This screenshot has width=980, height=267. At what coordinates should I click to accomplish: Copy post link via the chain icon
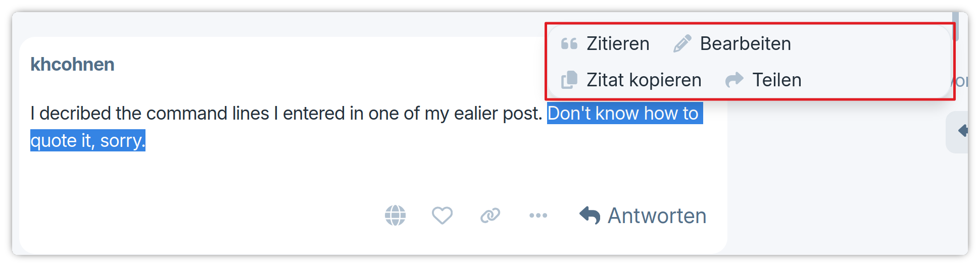point(490,216)
